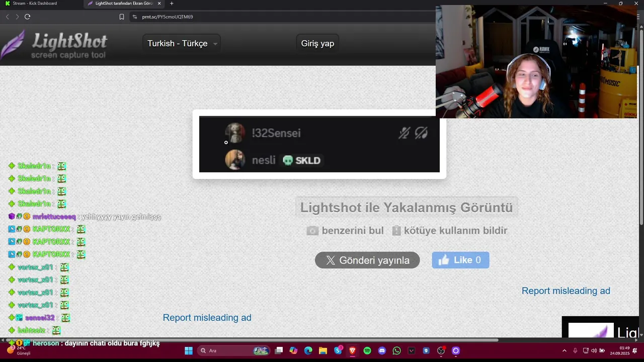Open the Turkish - Türkçe language dropdown
Viewport: 644px width, 362px height.
182,43
